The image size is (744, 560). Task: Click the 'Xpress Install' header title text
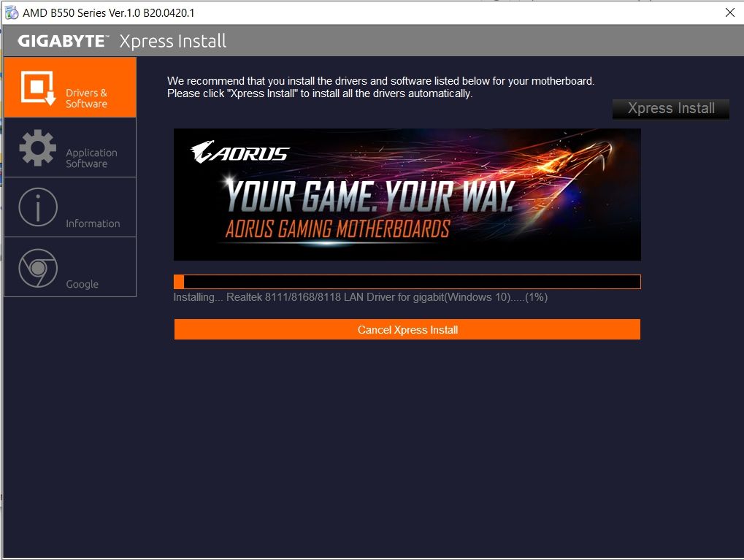coord(173,42)
